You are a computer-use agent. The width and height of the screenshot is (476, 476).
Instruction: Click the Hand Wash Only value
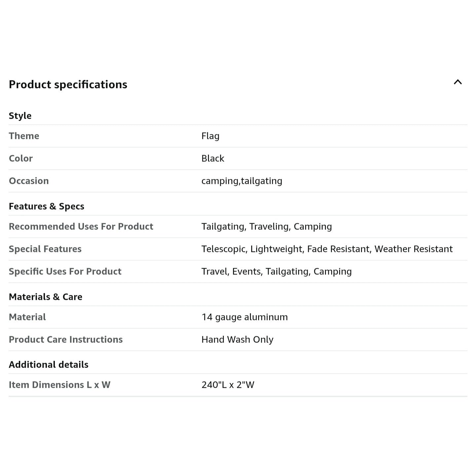click(x=237, y=340)
